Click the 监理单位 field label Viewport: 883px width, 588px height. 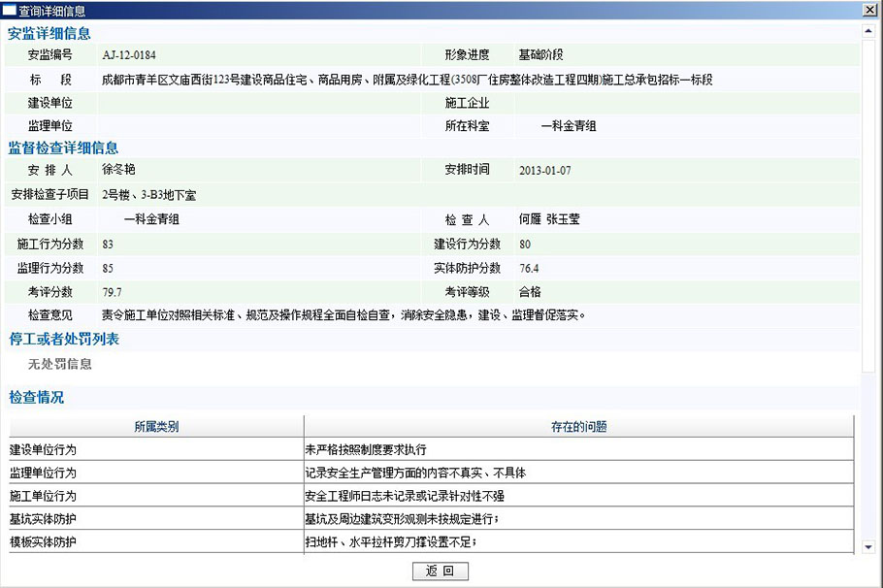[x=50, y=126]
